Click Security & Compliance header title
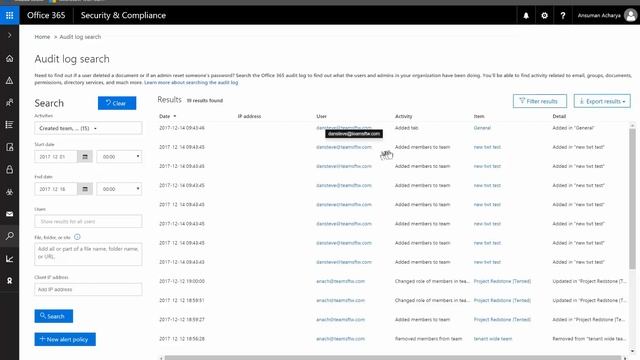This screenshot has width=640, height=360. pos(123,16)
